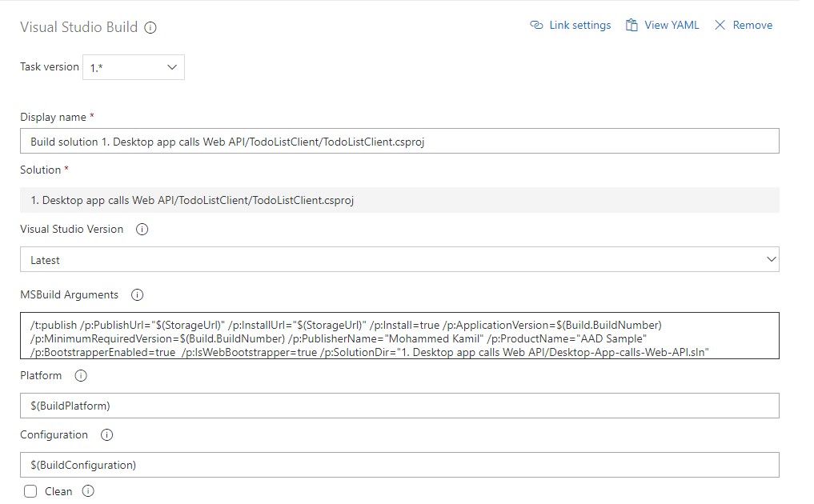This screenshot has height=504, width=814.
Task: Click the info icon beside Visual Studio Build title
Action: (150, 27)
